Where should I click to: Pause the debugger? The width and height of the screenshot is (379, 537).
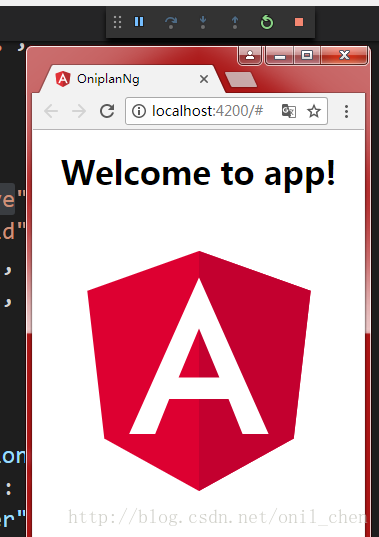click(x=139, y=22)
